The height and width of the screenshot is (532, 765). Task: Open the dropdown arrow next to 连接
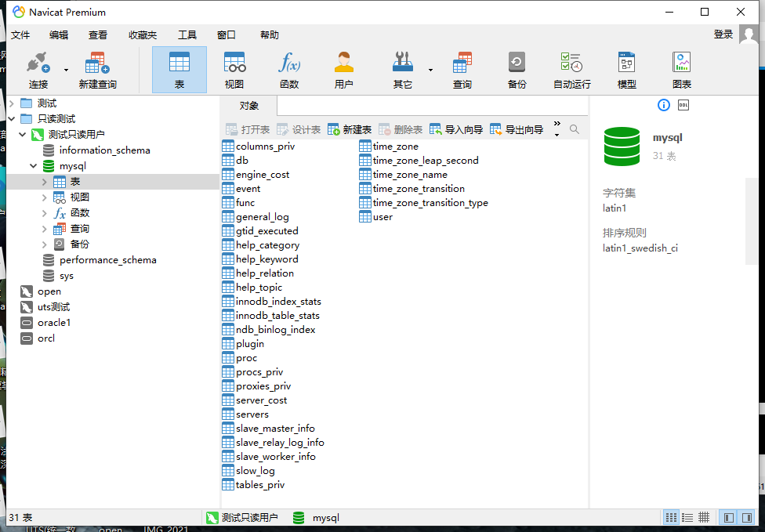67,71
